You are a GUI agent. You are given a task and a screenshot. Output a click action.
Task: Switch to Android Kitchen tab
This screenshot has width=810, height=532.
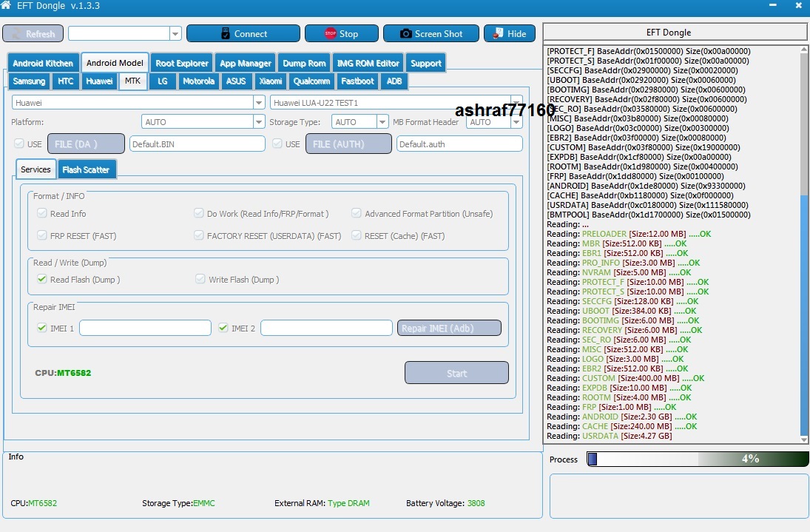click(x=44, y=63)
